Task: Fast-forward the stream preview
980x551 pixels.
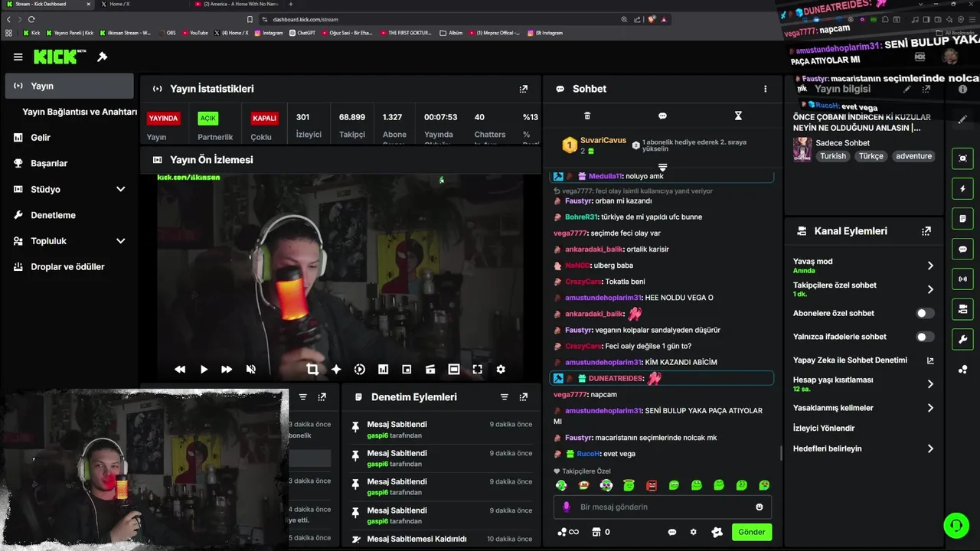Action: tap(227, 369)
